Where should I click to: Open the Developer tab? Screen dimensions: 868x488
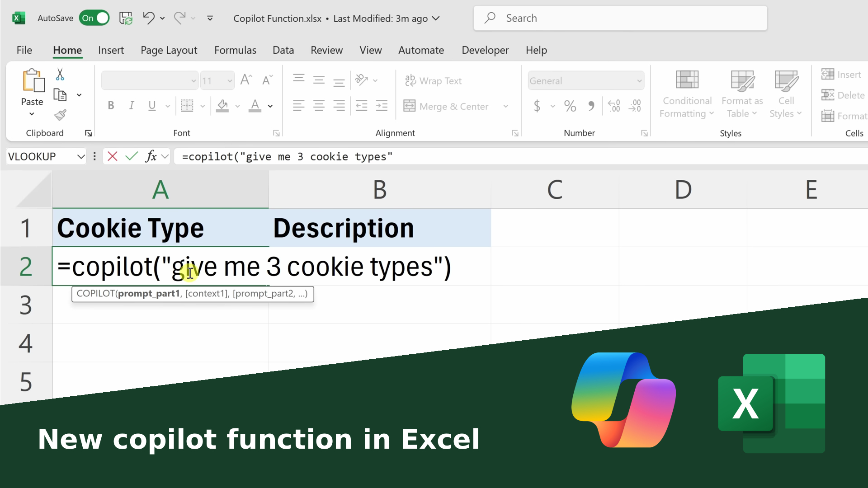485,50
